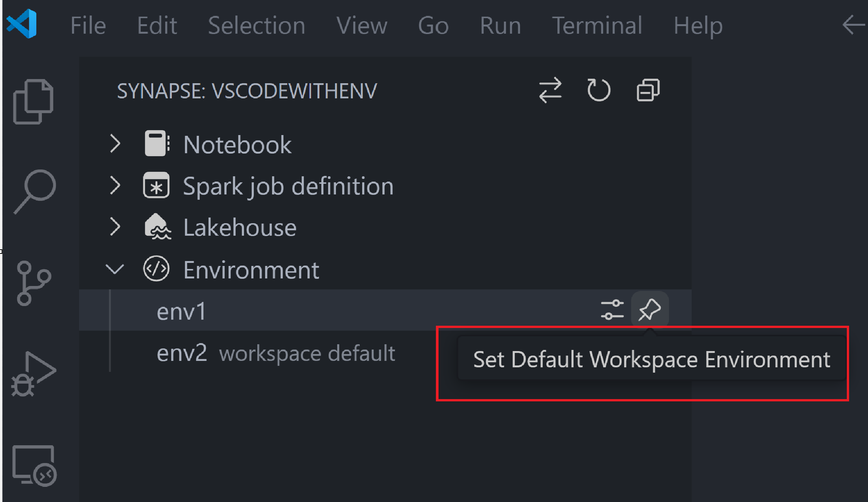Collapse the Environment tree node
This screenshot has height=502, width=868.
(115, 269)
